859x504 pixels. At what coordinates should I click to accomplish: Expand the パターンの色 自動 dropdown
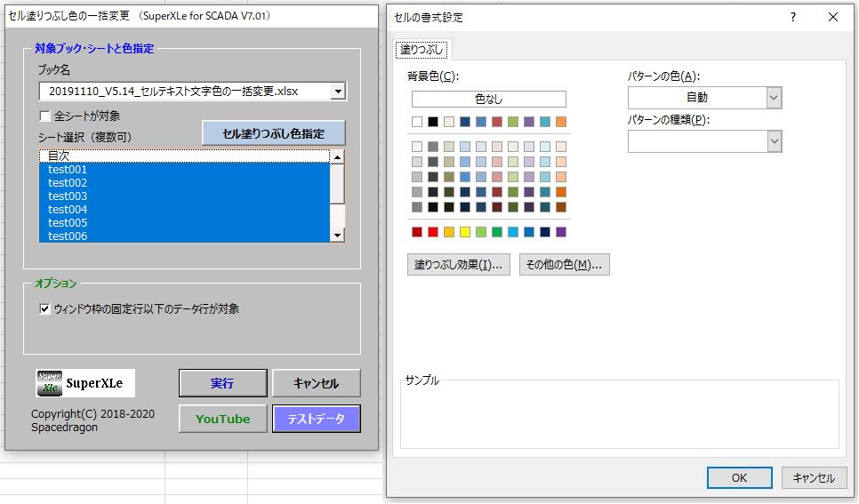click(774, 98)
